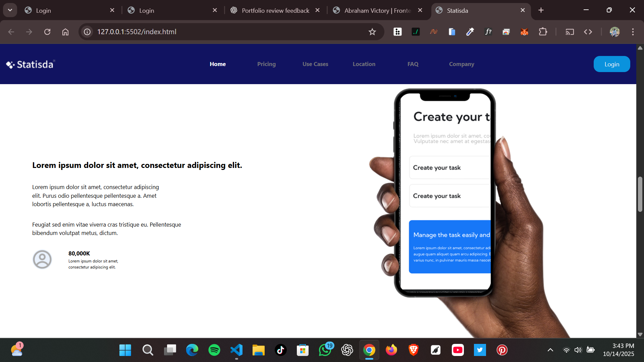Click the blue Login button
The height and width of the screenshot is (362, 644).
tap(612, 64)
